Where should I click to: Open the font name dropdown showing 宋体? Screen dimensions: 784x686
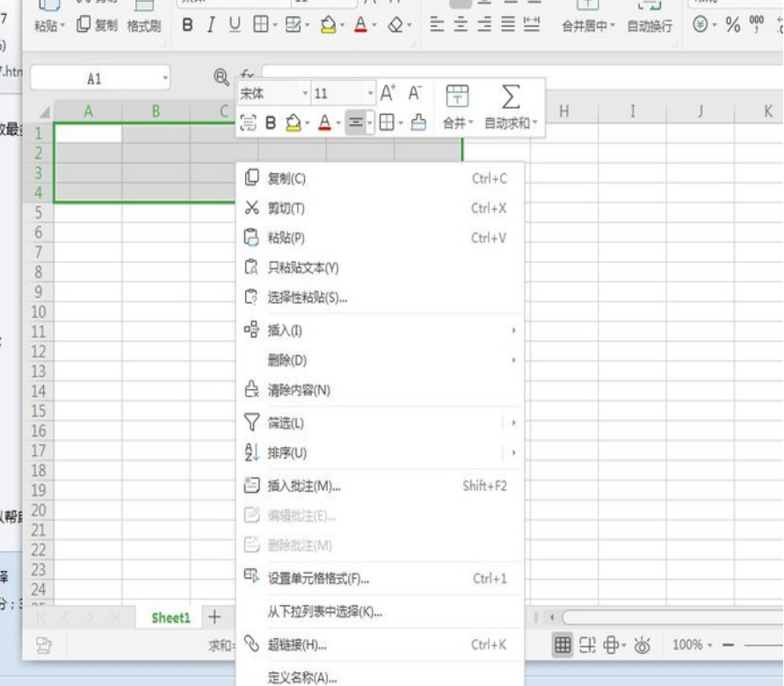point(274,93)
